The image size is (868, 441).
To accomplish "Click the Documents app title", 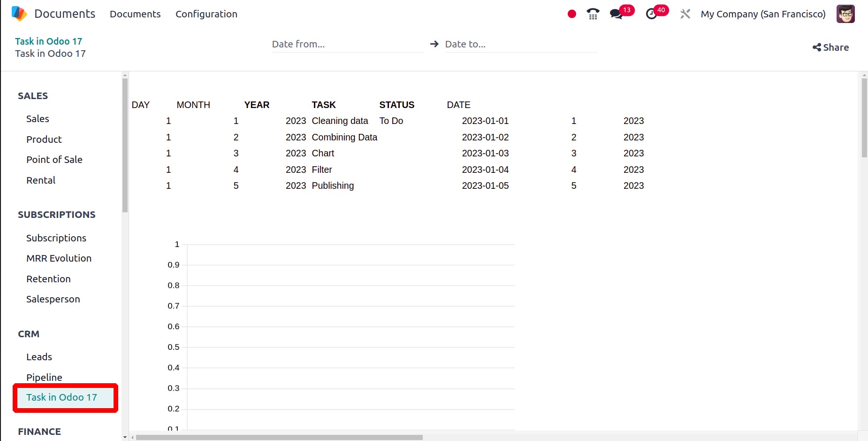I will [x=65, y=14].
